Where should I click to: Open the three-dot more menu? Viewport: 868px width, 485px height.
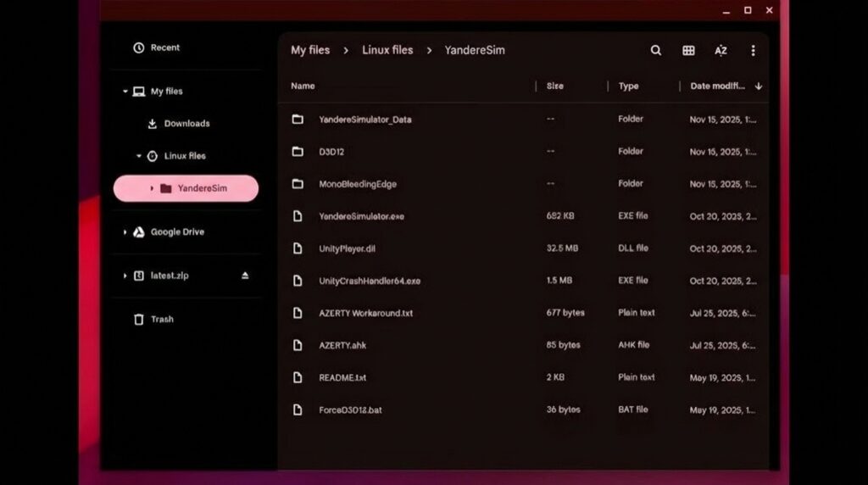753,51
